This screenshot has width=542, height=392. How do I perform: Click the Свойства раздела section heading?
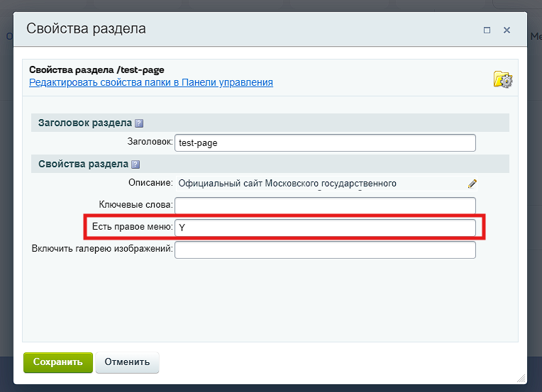point(83,164)
